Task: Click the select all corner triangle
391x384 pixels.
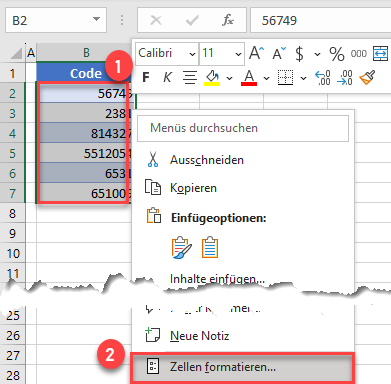Action: [15, 53]
